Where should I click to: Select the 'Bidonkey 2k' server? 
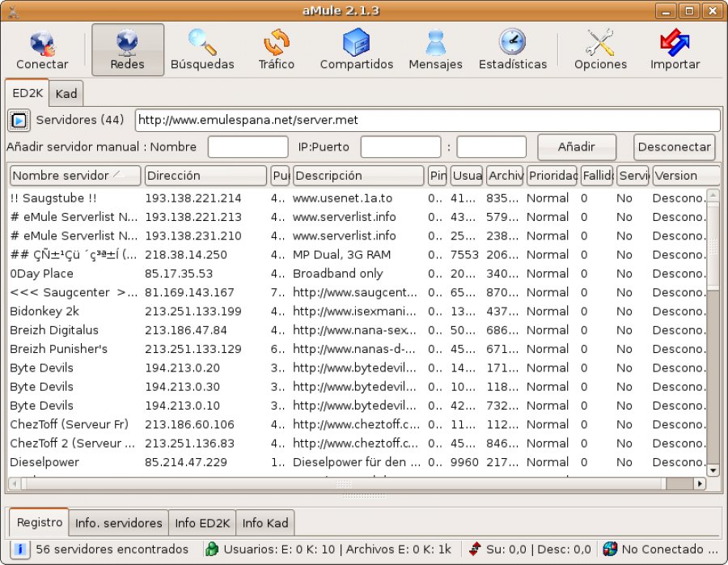tap(358, 312)
